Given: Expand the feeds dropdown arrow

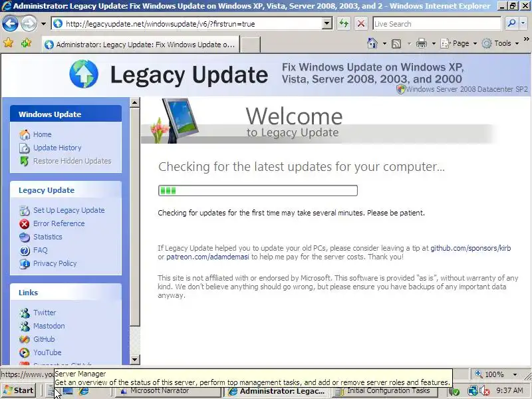Looking at the screenshot, I should pyautogui.click(x=409, y=43).
